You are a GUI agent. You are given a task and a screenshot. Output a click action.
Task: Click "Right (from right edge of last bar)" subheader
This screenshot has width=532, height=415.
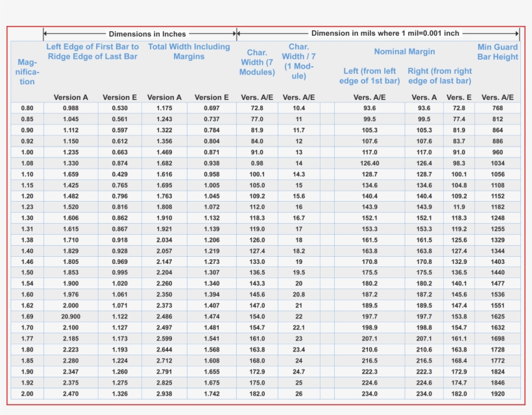tap(440, 76)
